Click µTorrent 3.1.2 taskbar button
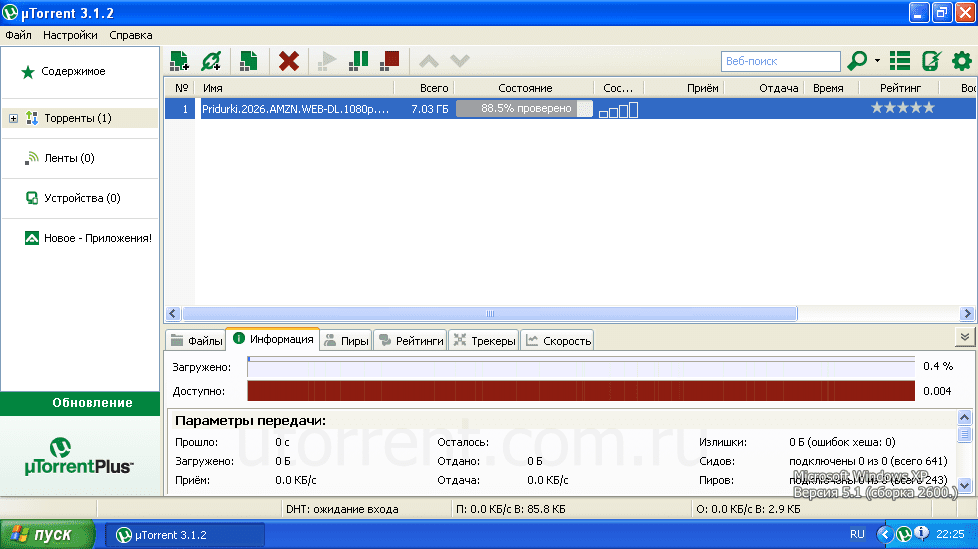The image size is (978, 549). [184, 535]
